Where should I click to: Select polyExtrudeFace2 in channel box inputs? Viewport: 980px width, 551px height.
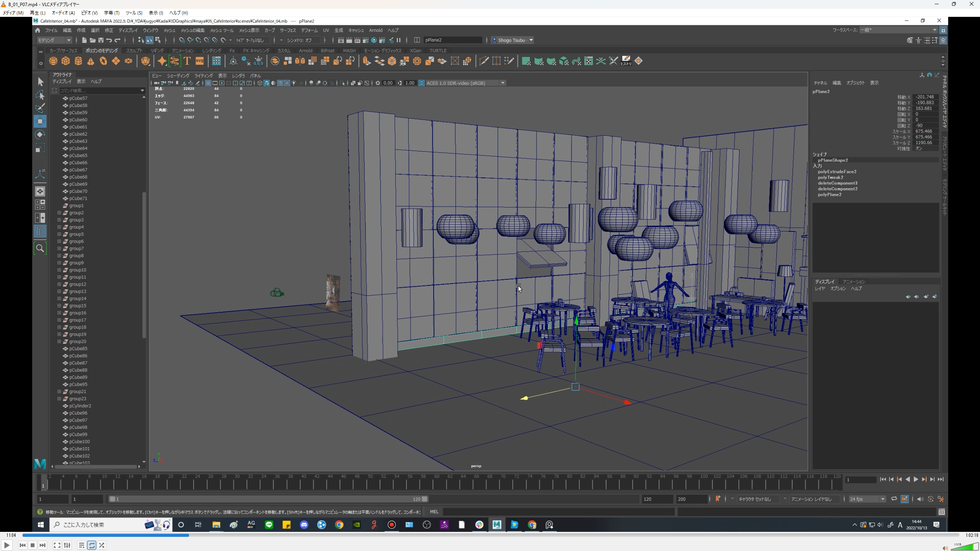coord(837,172)
